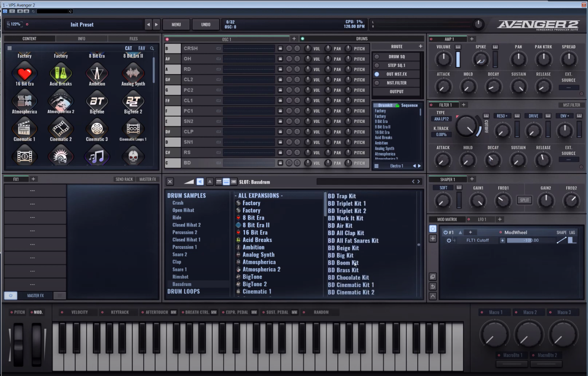Click the filter CUTOFF large knob
Screen dimensions: 588x376
tap(467, 126)
